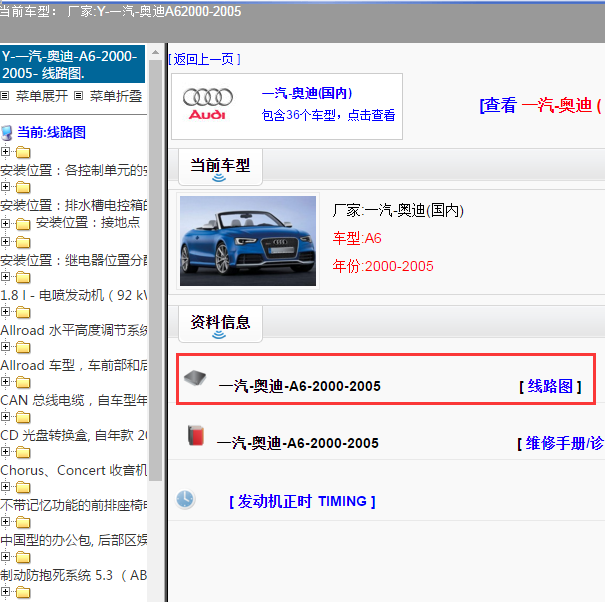Click folder icon for 安装位置:各控制单元

click(23, 152)
